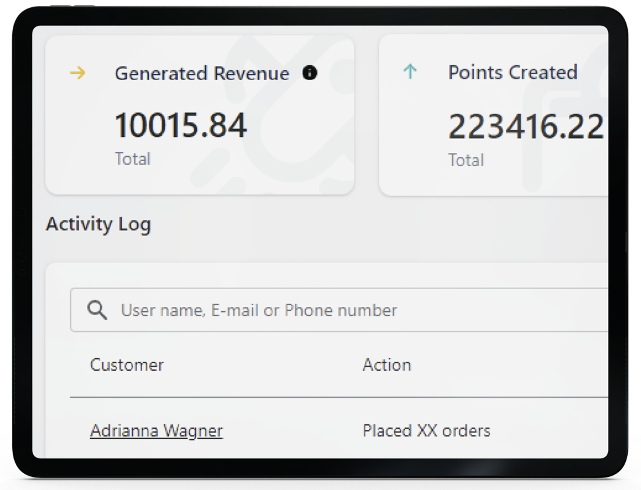The width and height of the screenshot is (641, 490).
Task: Sort by the Action column header
Action: coord(386,365)
